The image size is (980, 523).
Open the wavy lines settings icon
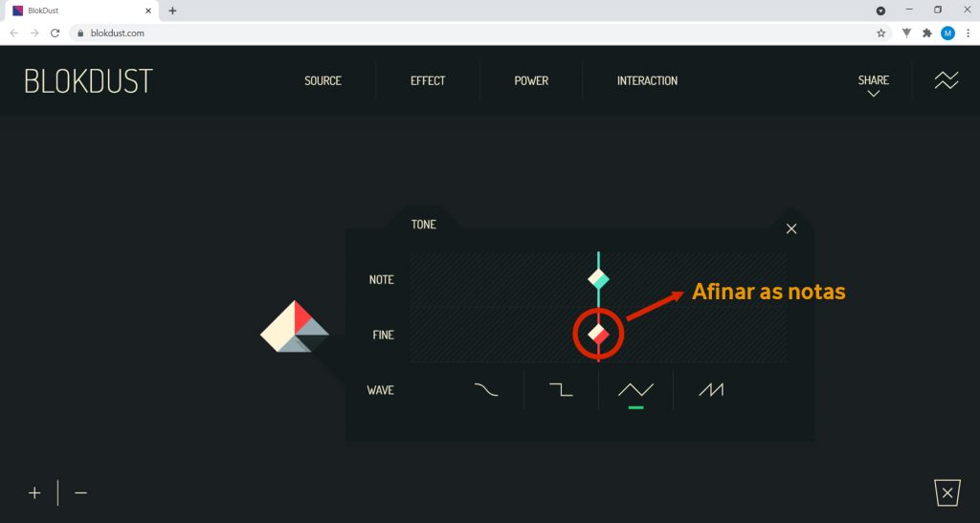tap(947, 80)
